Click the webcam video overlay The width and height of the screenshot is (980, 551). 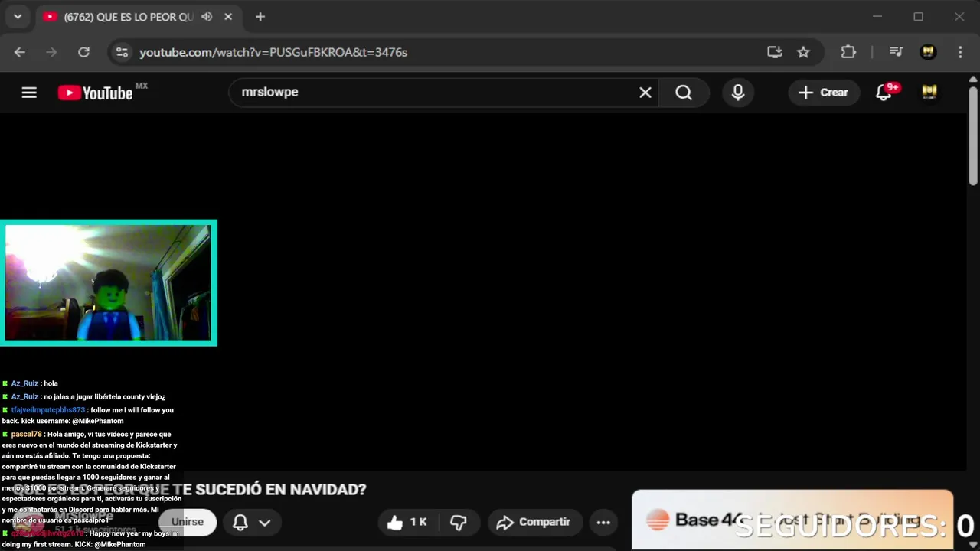108,282
